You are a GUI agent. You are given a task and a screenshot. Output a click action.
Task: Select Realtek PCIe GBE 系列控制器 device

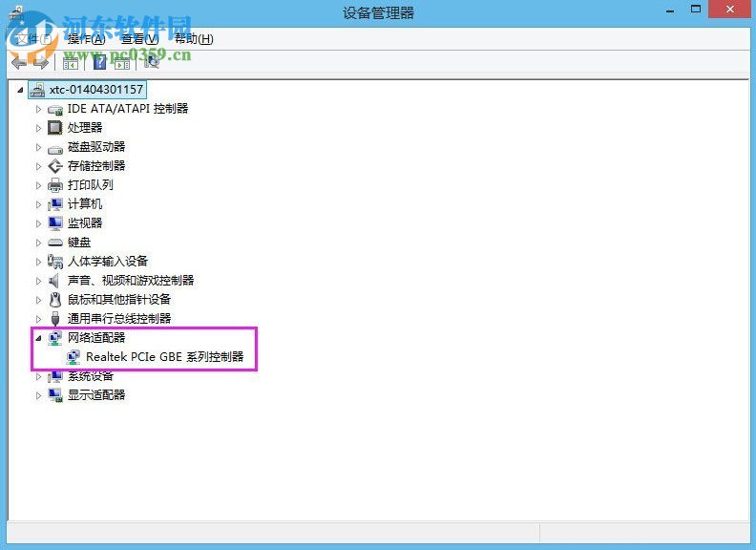click(x=165, y=356)
